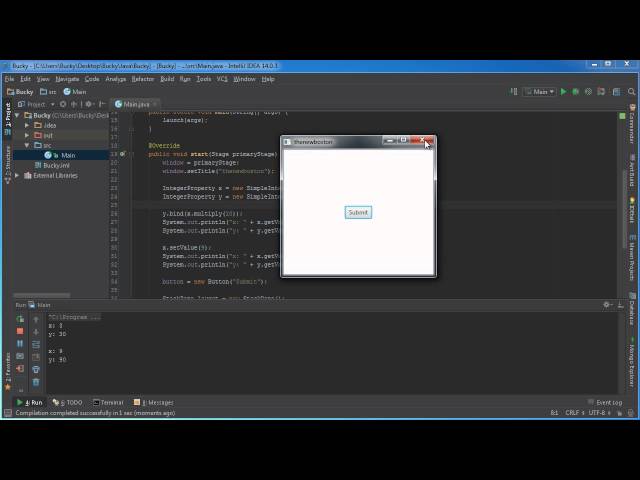640x480 pixels.
Task: Collapse the Bucky project root node
Action: pyautogui.click(x=17, y=116)
